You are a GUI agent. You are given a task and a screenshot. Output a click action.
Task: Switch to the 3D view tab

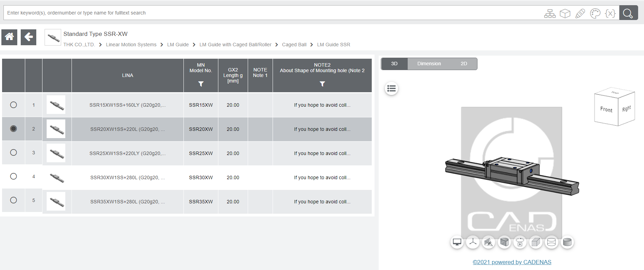click(394, 64)
